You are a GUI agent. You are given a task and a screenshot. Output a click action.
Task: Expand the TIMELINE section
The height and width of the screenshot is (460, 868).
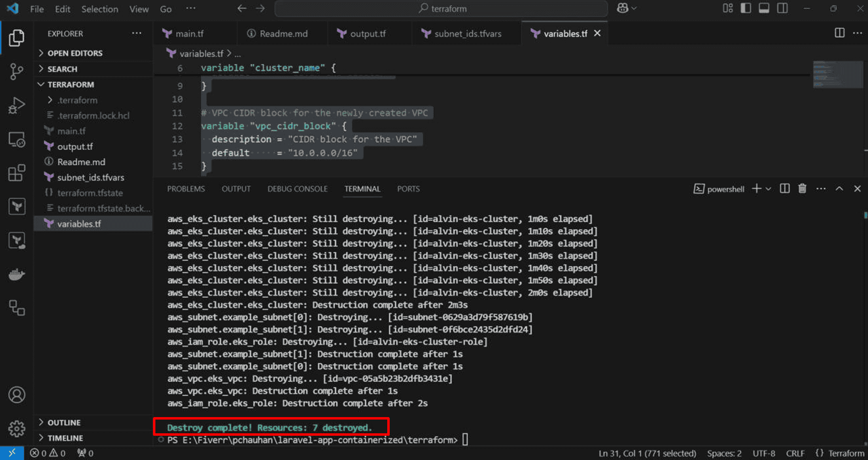click(93, 438)
